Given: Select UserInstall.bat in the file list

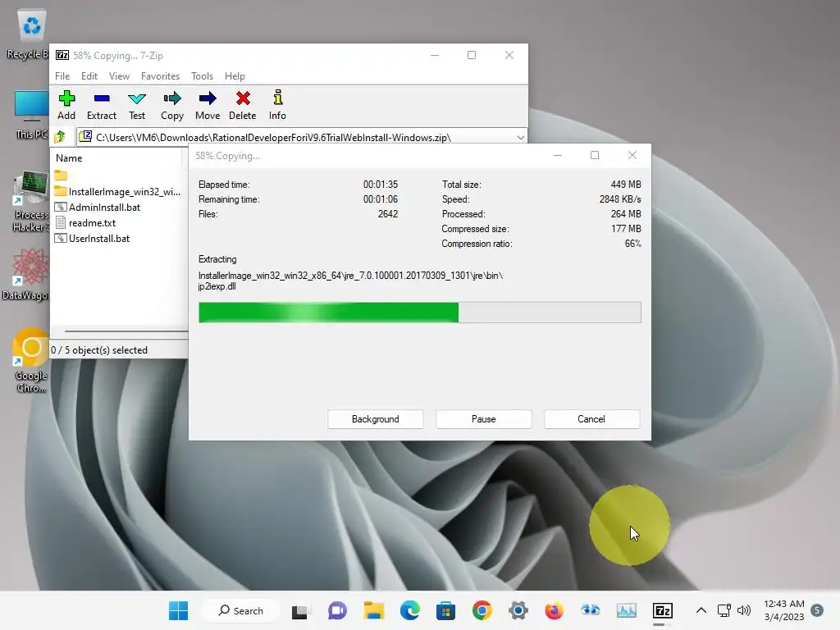Looking at the screenshot, I should (x=92, y=239).
